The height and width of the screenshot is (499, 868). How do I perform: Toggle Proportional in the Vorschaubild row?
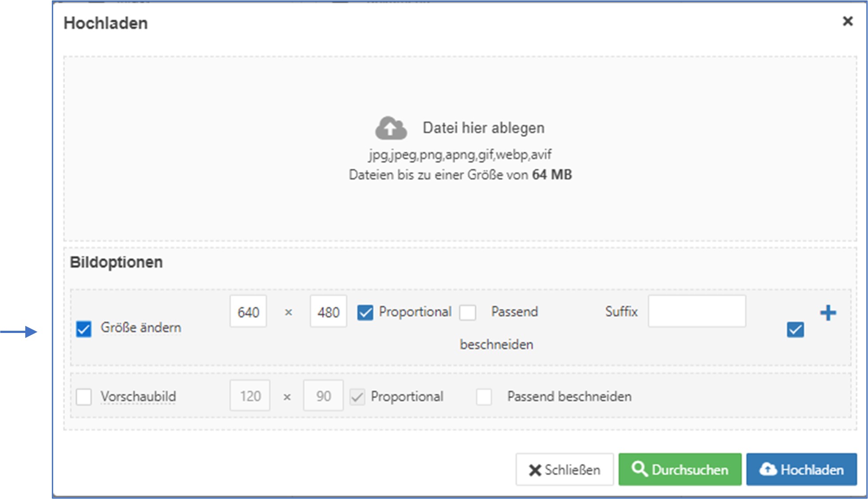click(357, 397)
